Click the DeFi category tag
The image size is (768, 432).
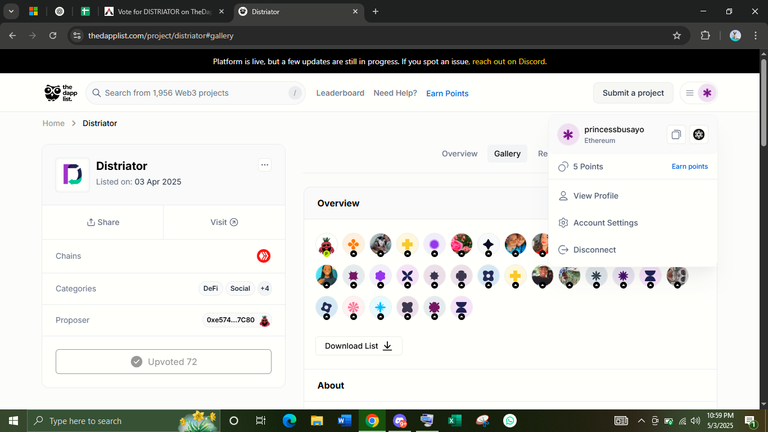211,288
